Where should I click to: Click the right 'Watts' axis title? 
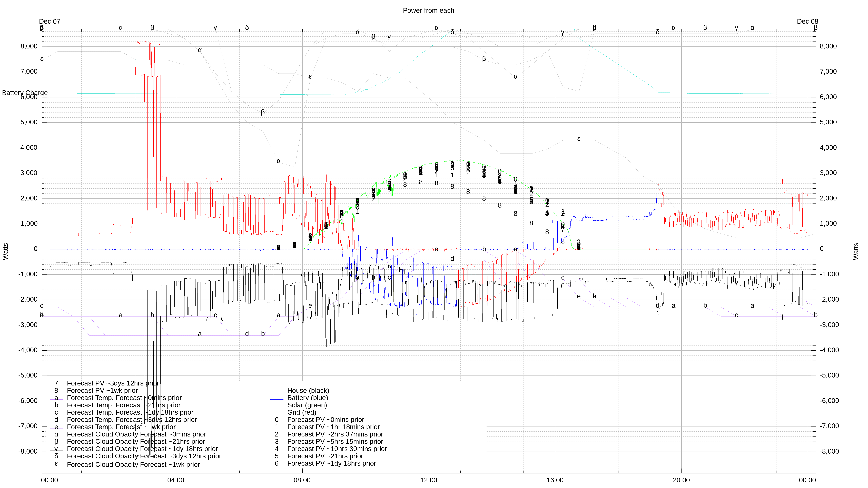(x=856, y=251)
